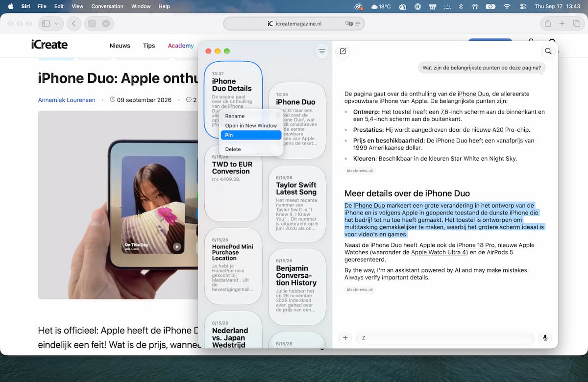Select Open in New Window from context menu
Image resolution: width=588 pixels, height=382 pixels.
(251, 126)
